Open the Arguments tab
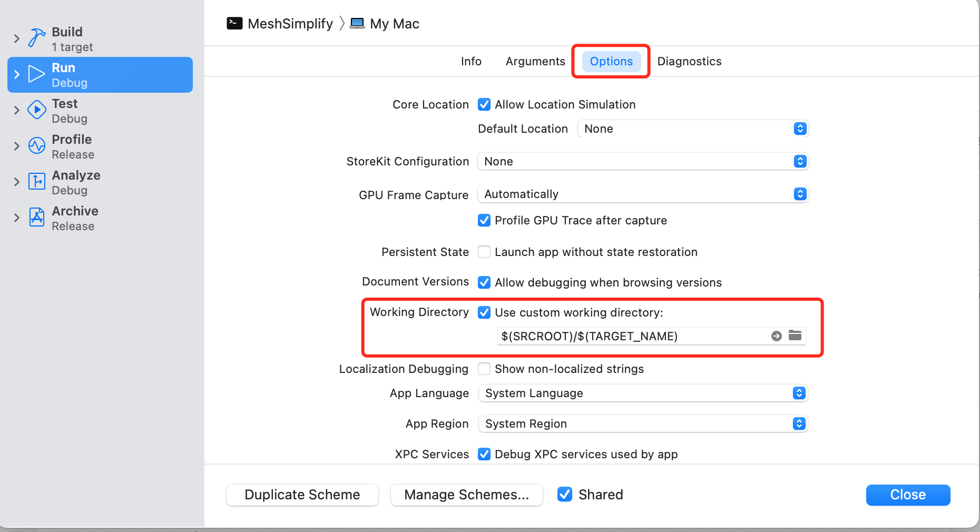 point(535,61)
